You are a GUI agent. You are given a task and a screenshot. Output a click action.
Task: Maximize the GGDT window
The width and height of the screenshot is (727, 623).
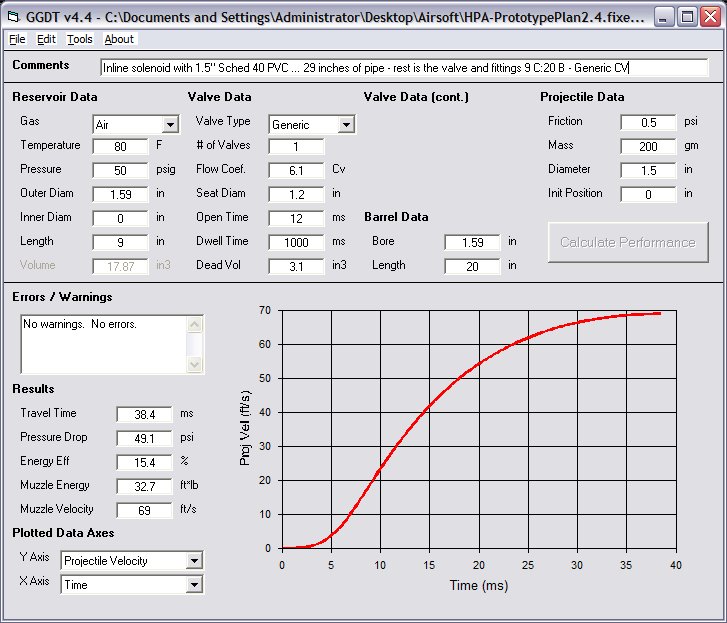point(687,17)
